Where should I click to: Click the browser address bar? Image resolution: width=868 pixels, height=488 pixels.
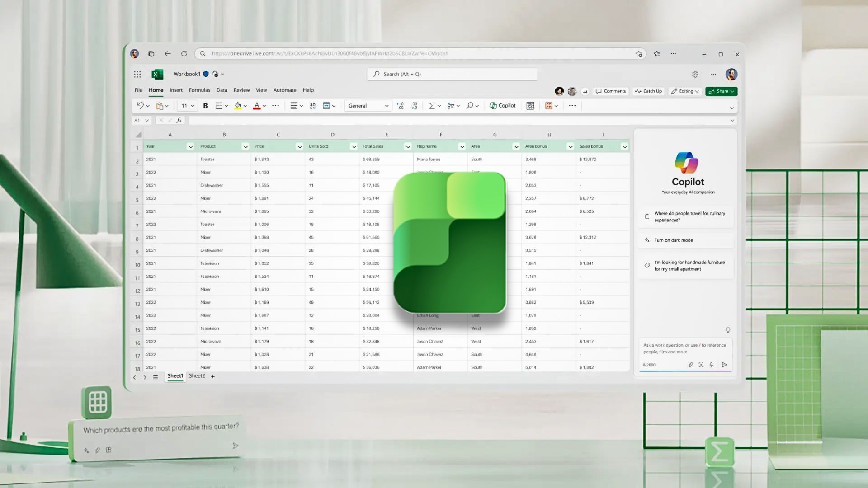tap(420, 54)
